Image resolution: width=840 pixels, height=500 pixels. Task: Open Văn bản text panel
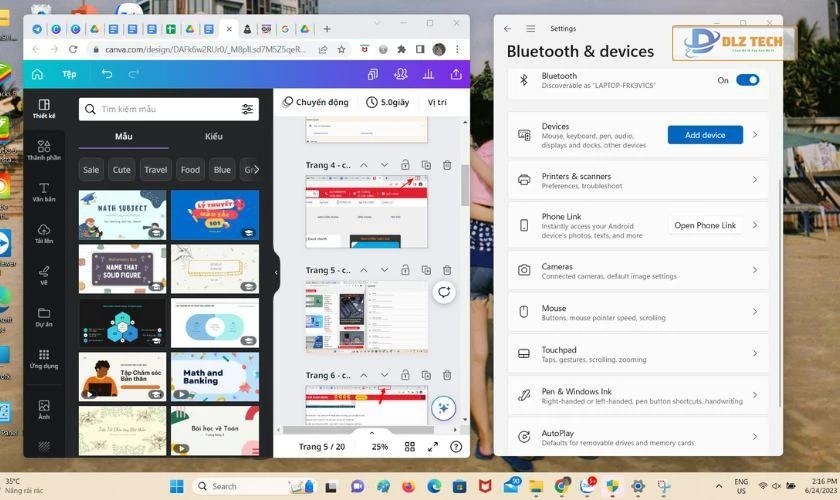(44, 192)
